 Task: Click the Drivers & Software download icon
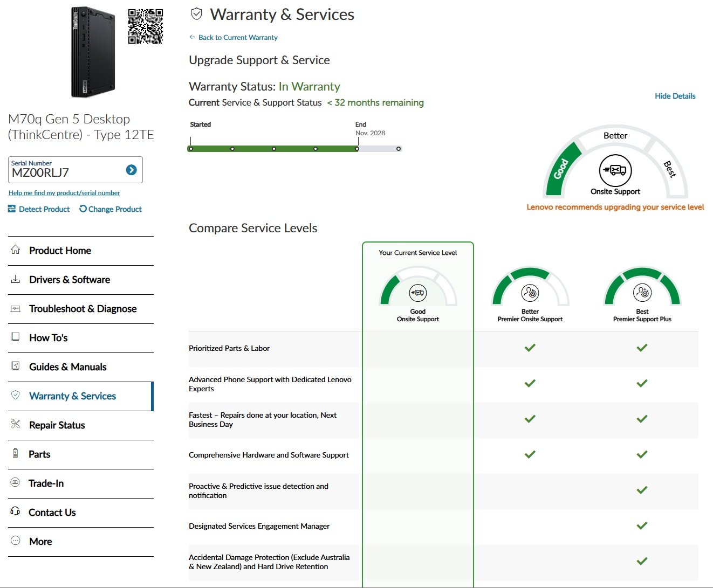[16, 279]
